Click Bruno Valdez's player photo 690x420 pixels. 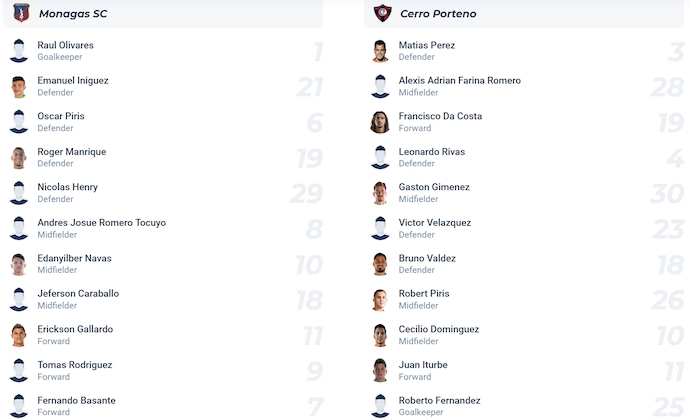click(x=380, y=264)
